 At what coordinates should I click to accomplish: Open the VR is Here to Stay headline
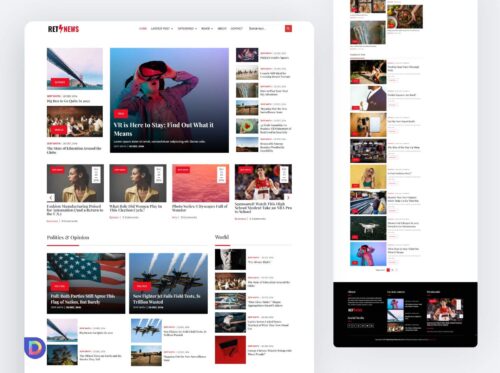(163, 129)
